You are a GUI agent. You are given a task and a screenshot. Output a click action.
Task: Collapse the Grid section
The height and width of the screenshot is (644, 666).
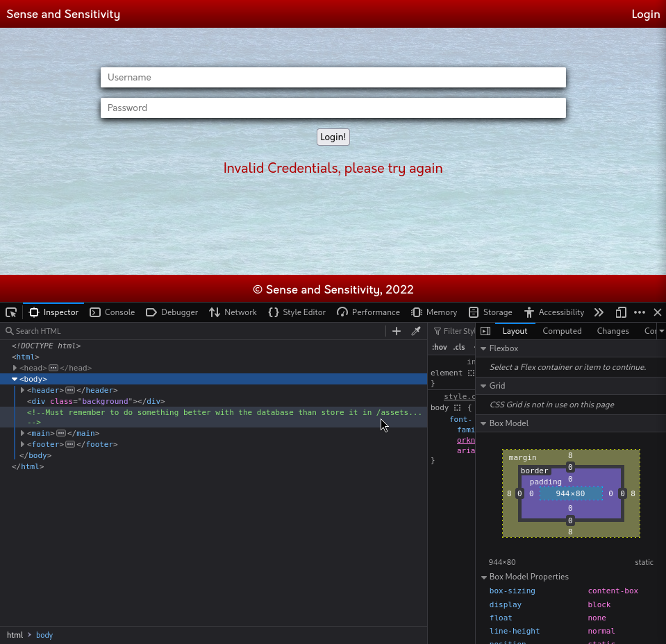[483, 386]
